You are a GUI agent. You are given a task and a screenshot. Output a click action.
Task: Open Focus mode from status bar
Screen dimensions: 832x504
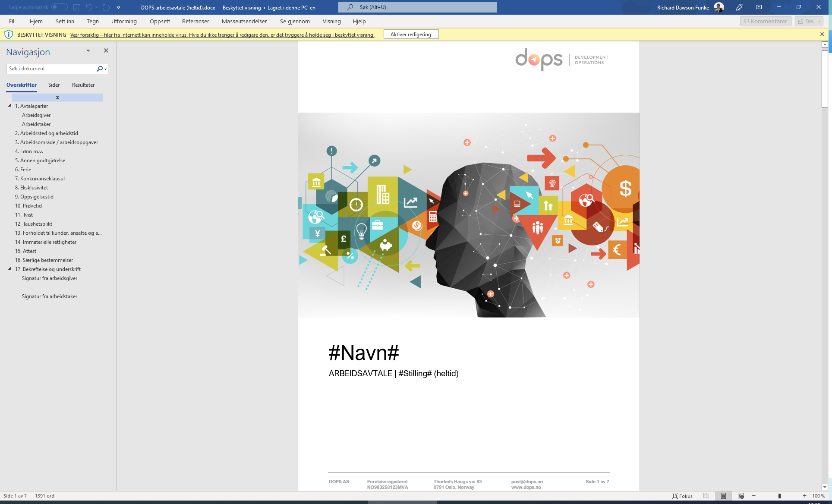682,496
